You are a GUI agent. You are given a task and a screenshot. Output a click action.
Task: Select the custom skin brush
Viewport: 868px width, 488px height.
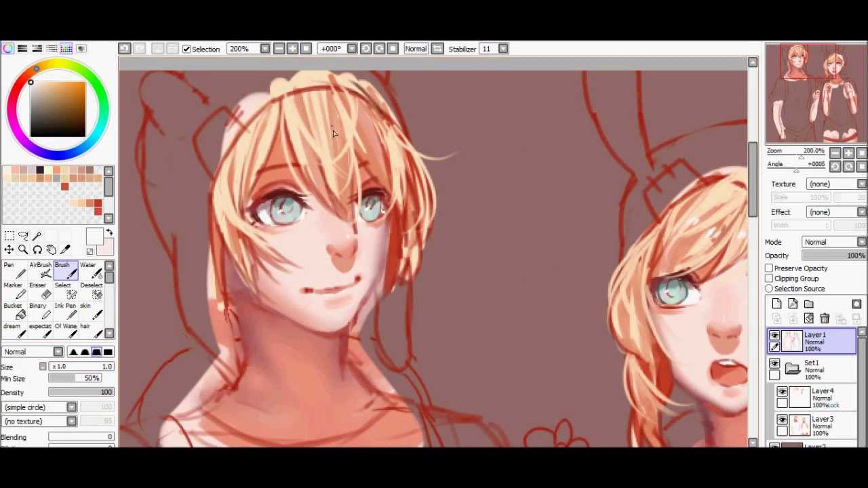[91, 312]
